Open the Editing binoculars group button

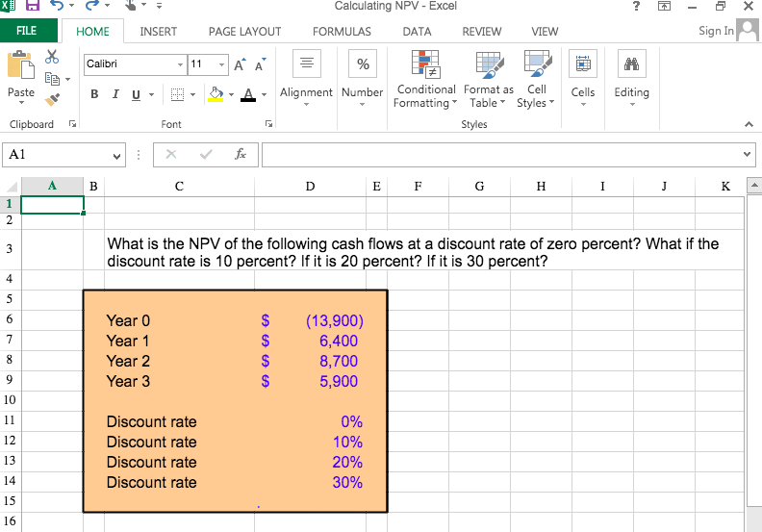[x=631, y=77]
